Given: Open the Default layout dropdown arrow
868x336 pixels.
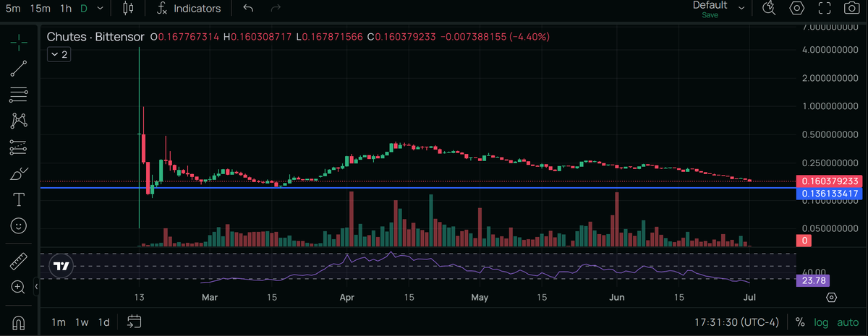Looking at the screenshot, I should tap(741, 9).
